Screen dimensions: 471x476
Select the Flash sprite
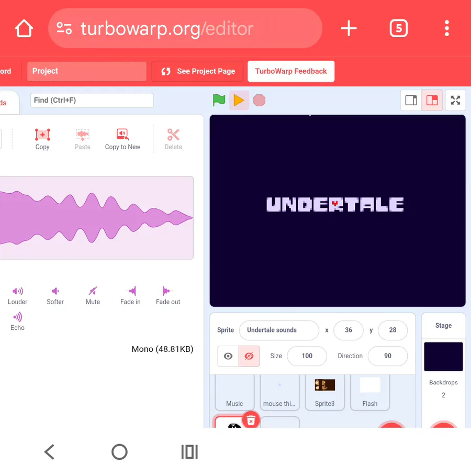(x=370, y=392)
